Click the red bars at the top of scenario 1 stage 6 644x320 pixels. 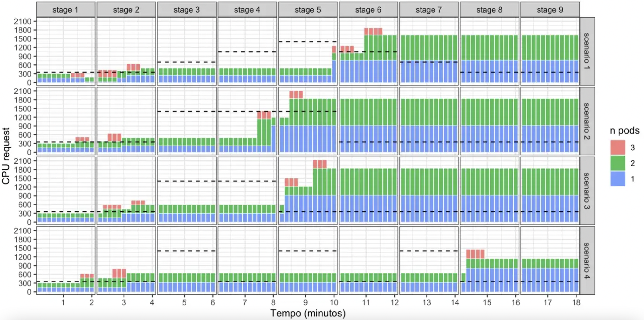(373, 32)
